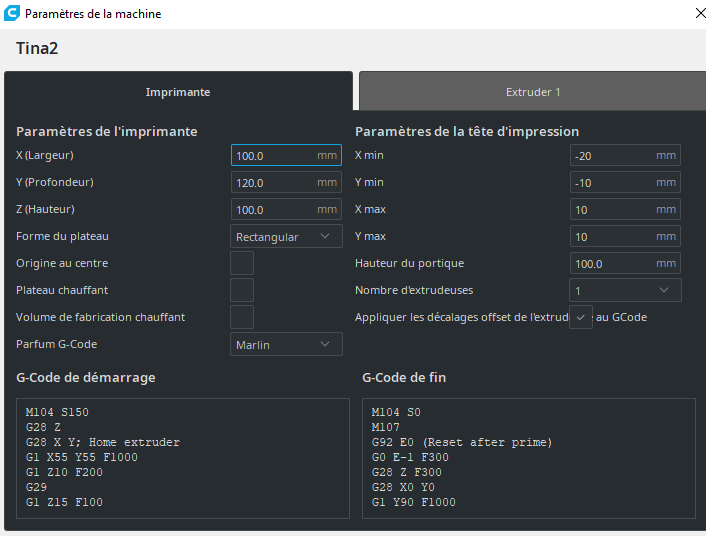Uncheck Appliquer les décalages offset checkbox
The width and height of the screenshot is (706, 536).
(x=581, y=317)
